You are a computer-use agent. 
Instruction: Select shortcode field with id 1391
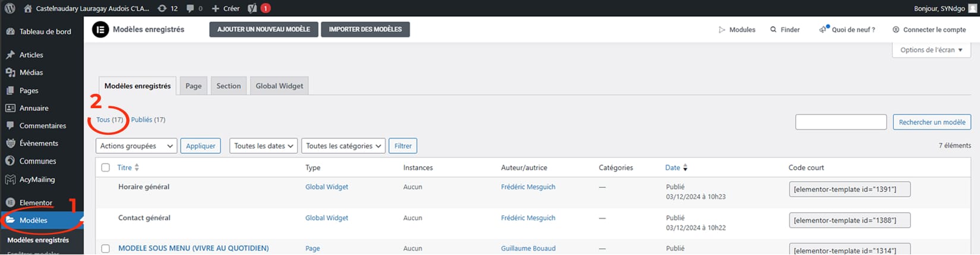pos(850,189)
